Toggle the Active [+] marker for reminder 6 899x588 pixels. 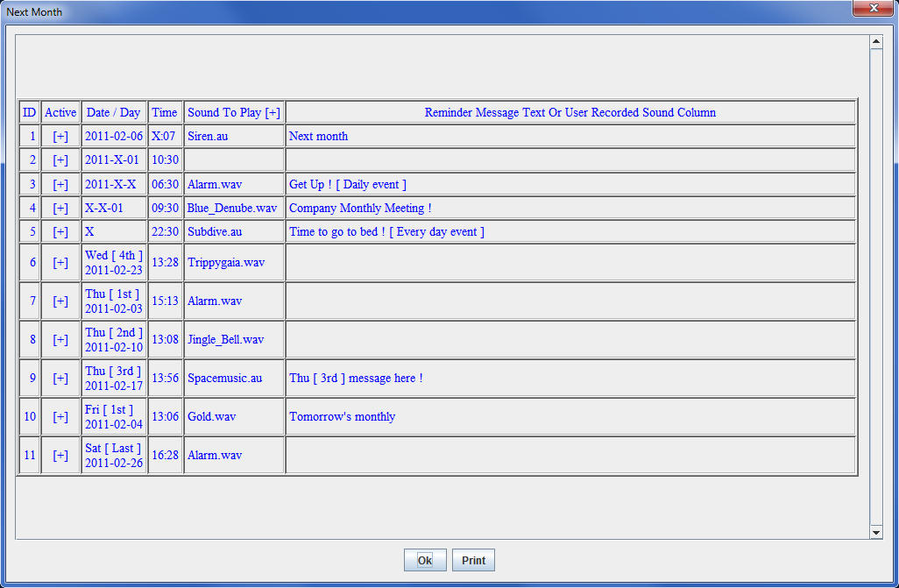point(60,263)
